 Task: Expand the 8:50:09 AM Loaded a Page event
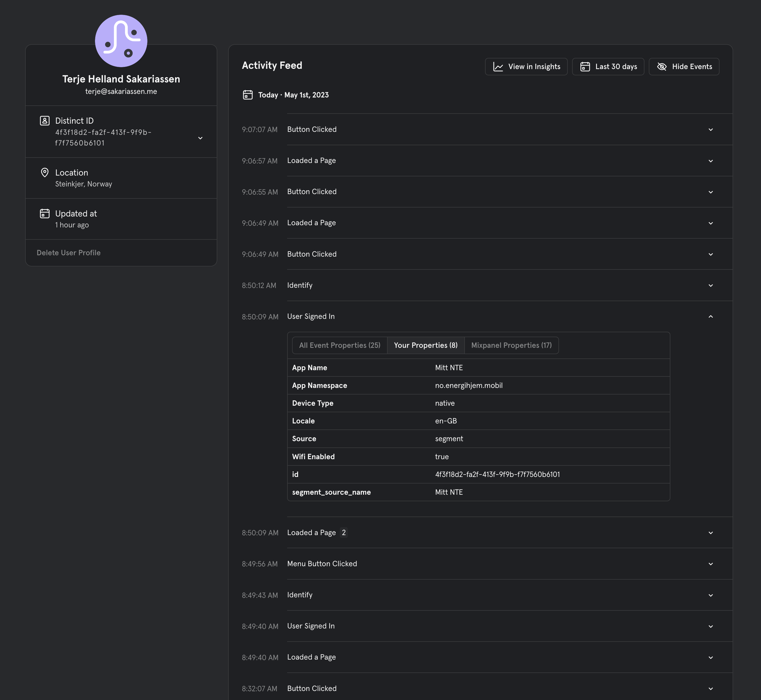point(711,533)
